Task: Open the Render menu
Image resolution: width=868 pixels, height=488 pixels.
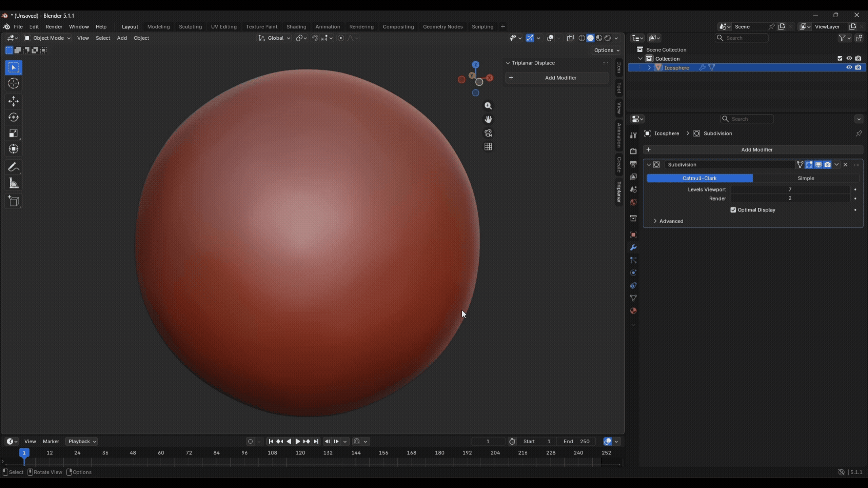Action: tap(54, 26)
